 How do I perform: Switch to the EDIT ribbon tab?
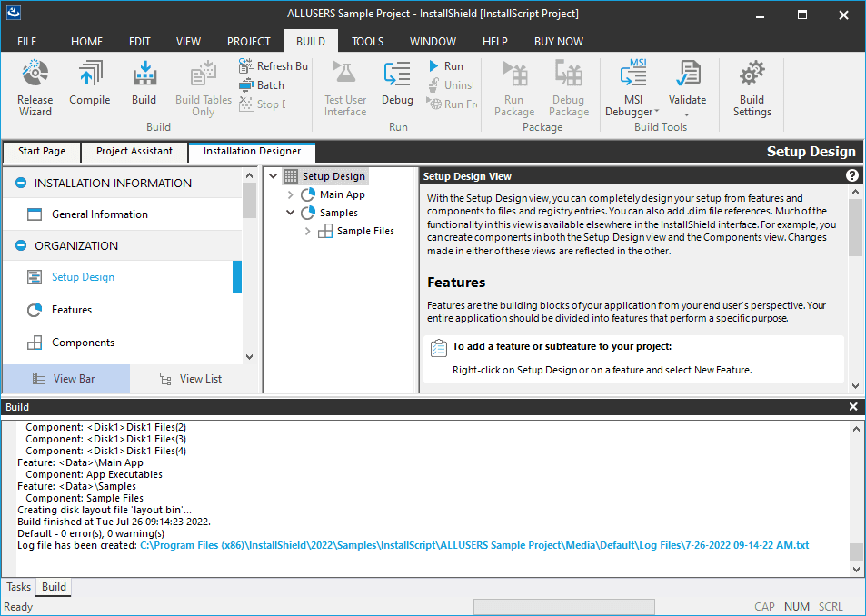tap(140, 42)
